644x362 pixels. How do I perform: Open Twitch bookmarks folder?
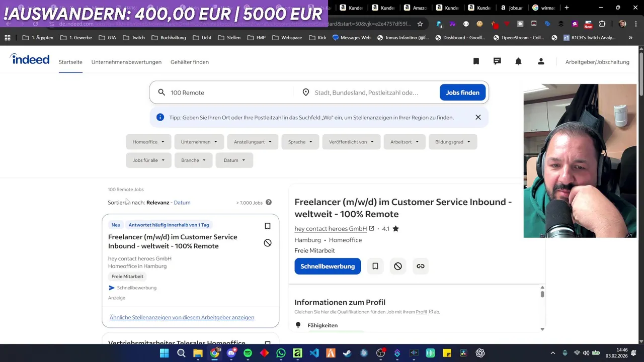point(134,38)
